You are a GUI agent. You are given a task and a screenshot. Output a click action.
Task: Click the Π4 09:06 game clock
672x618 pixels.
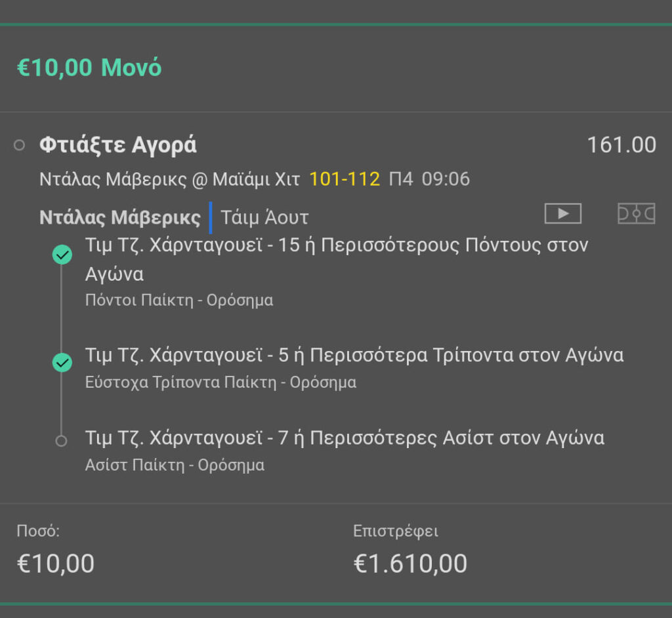[429, 179]
